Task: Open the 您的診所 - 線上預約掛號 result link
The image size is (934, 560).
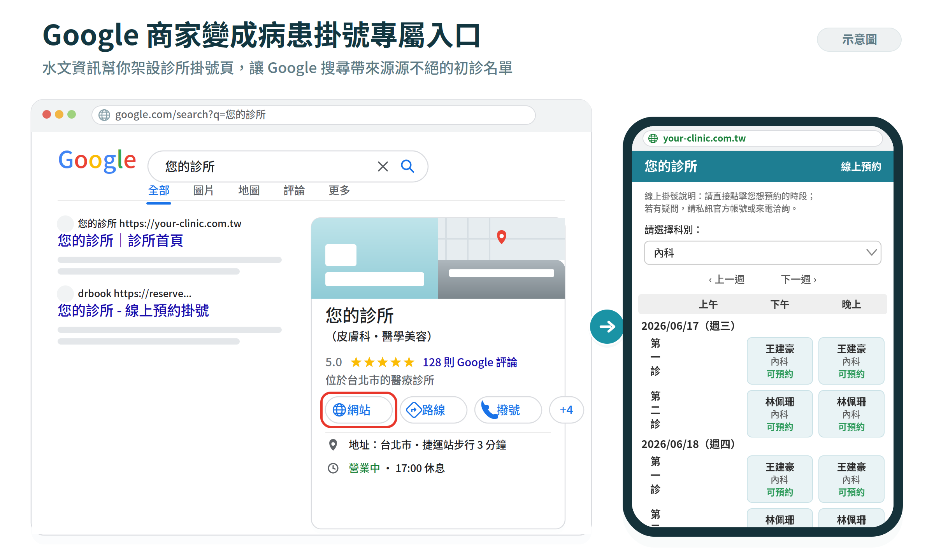Action: pyautogui.click(x=133, y=311)
